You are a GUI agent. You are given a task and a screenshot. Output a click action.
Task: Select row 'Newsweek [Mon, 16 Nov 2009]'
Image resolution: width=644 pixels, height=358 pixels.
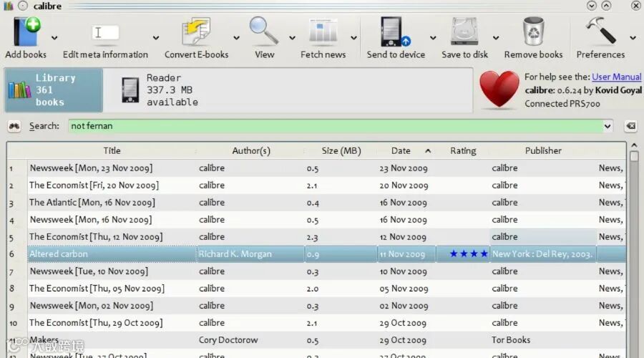point(316,220)
